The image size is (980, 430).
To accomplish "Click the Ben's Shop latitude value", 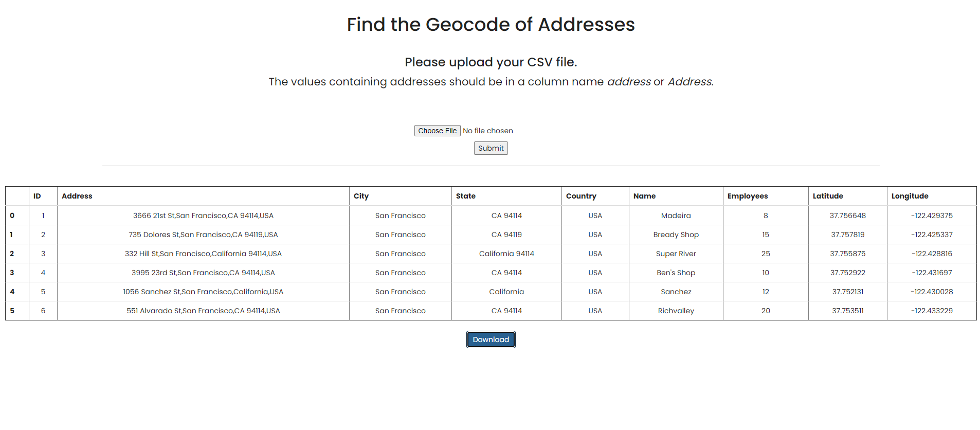I will tap(848, 273).
